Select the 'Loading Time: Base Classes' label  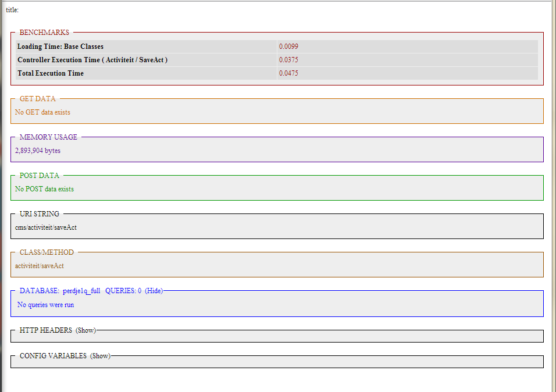pos(60,47)
